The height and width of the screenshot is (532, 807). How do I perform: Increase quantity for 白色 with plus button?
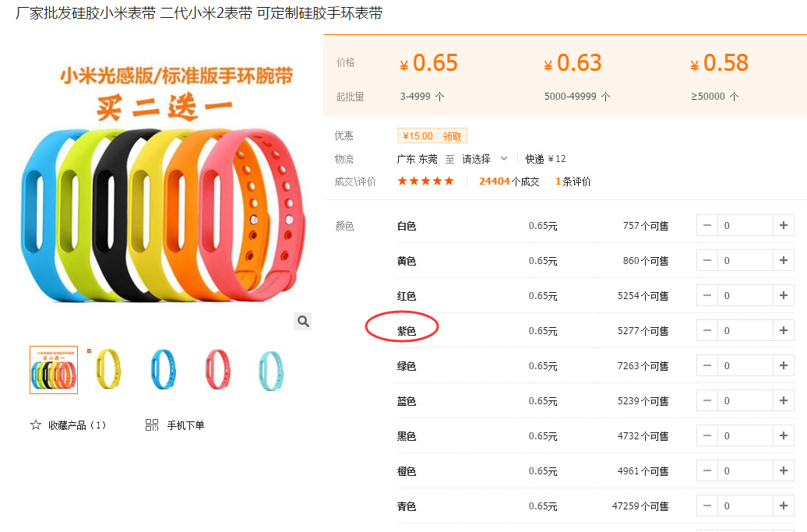pos(784,225)
